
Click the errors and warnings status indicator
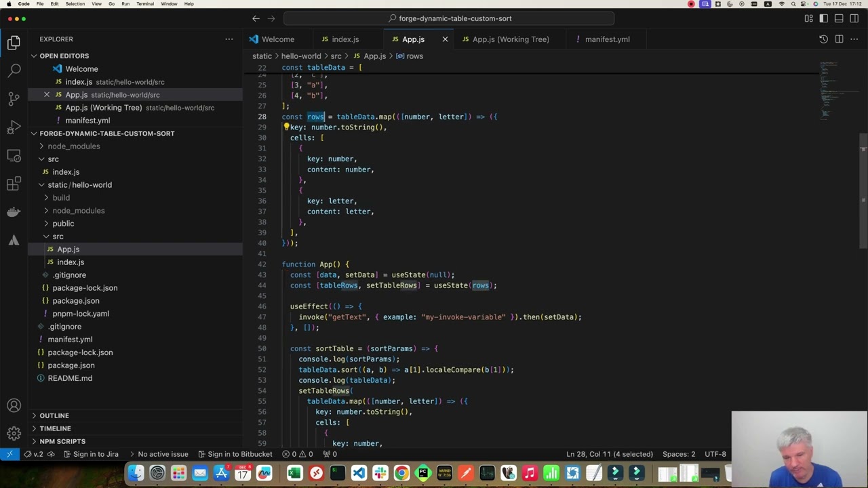point(298,454)
